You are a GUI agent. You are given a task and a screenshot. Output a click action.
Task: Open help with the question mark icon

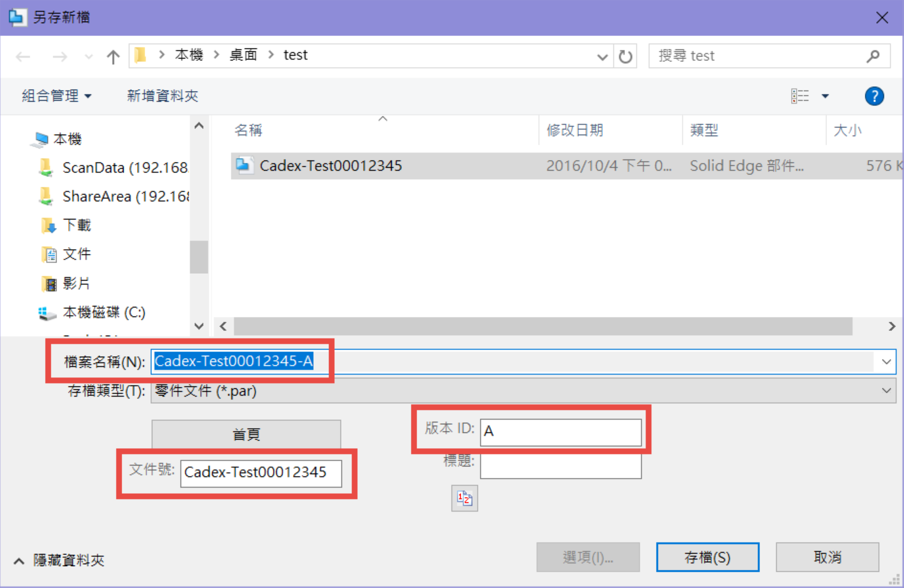[874, 96]
